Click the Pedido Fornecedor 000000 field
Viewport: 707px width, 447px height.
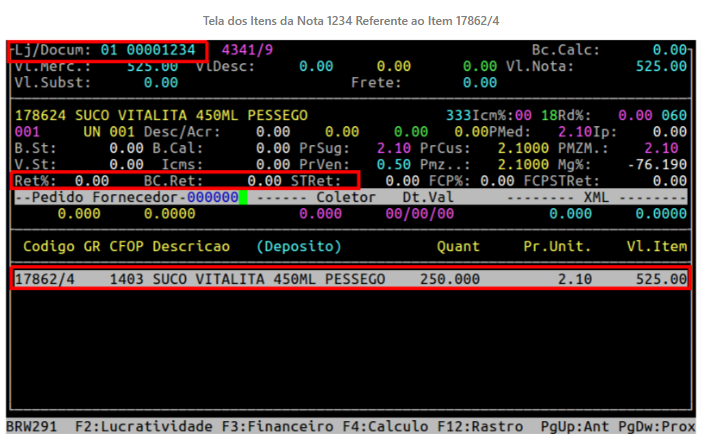211,197
